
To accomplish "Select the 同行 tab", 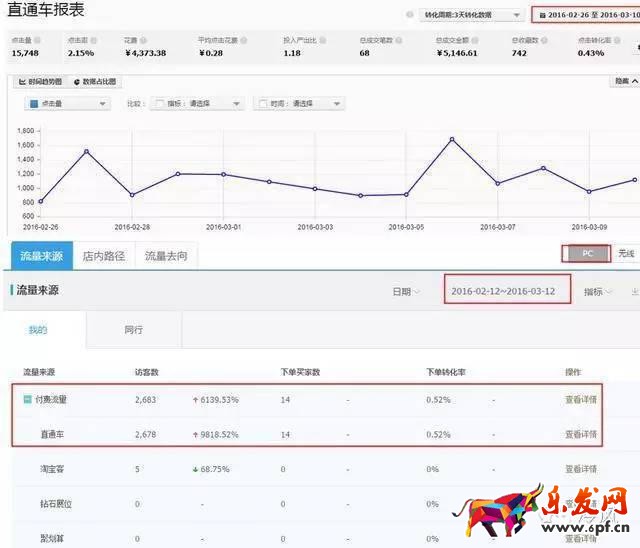I will [x=133, y=329].
